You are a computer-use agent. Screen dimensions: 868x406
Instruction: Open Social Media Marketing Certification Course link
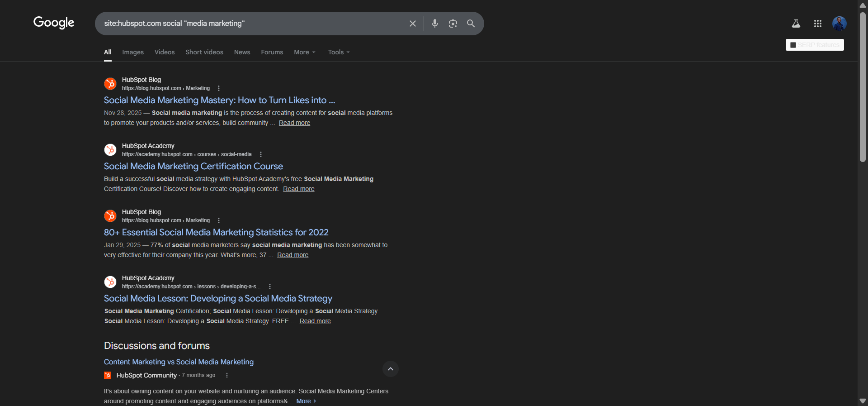pos(193,166)
